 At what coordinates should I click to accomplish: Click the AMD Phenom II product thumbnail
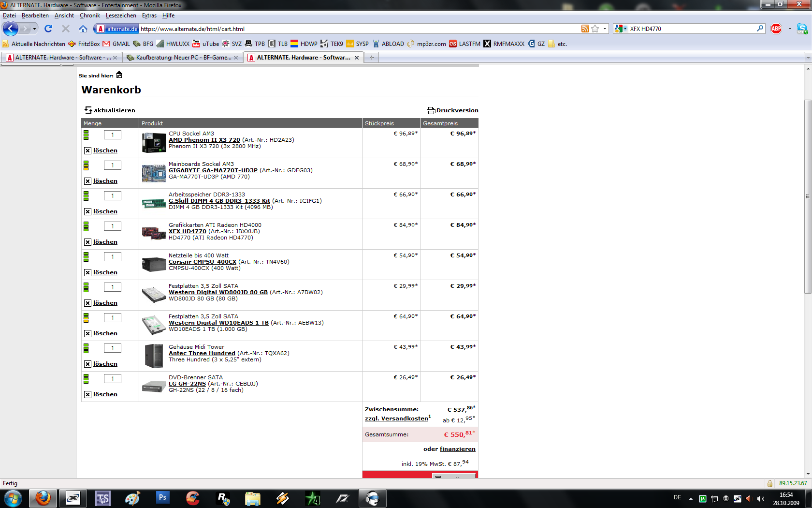[x=154, y=143]
